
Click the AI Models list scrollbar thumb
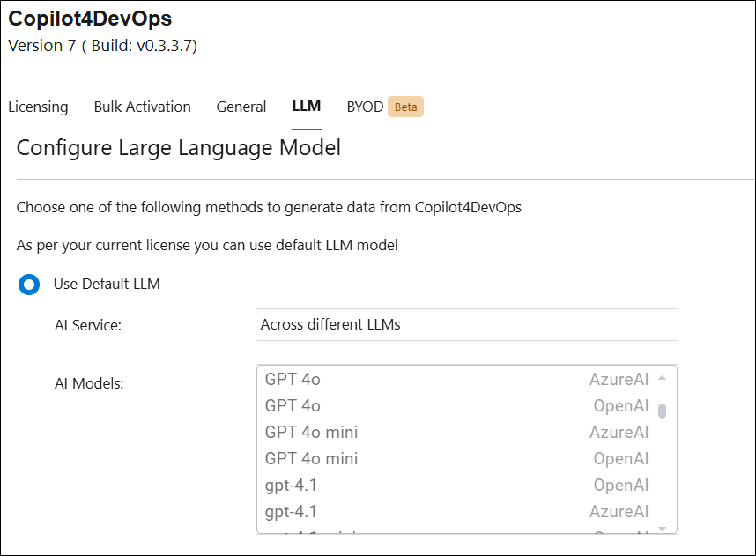pyautogui.click(x=663, y=410)
